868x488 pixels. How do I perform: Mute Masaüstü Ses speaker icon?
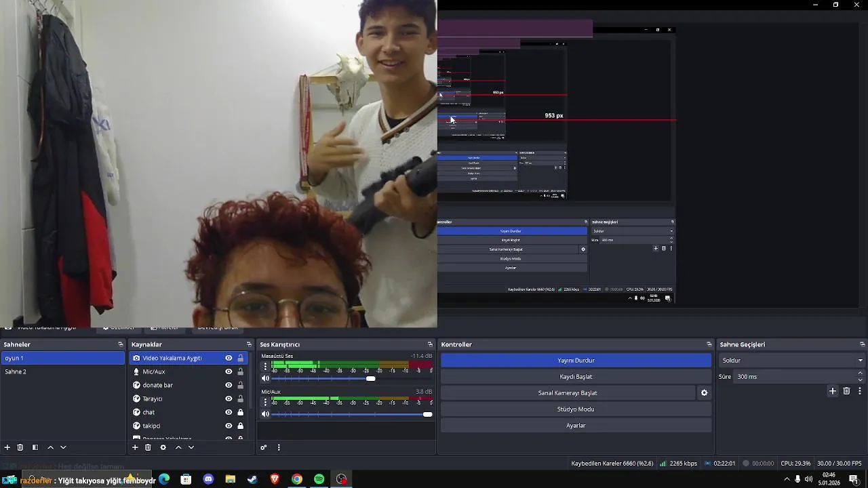coord(265,379)
